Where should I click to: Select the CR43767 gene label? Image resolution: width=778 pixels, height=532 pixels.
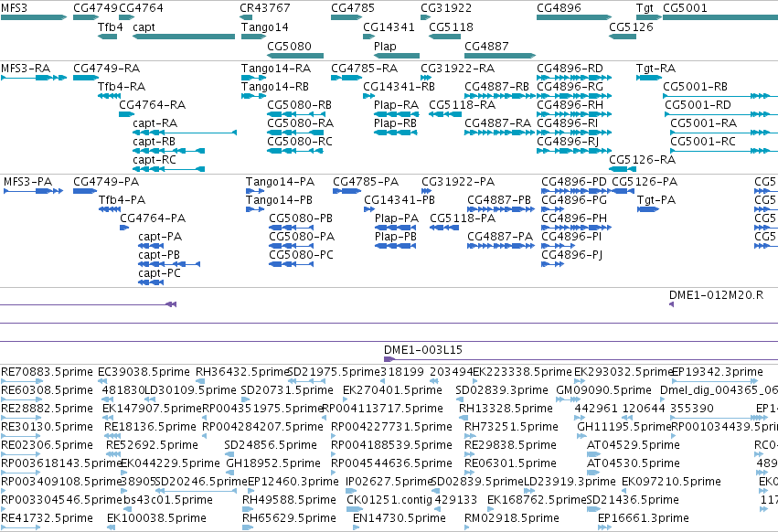[265, 8]
